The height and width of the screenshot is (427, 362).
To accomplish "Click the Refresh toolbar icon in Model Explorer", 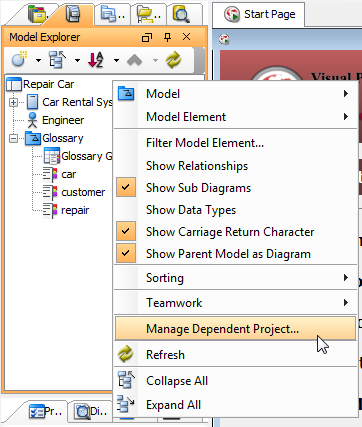I will 173,60.
